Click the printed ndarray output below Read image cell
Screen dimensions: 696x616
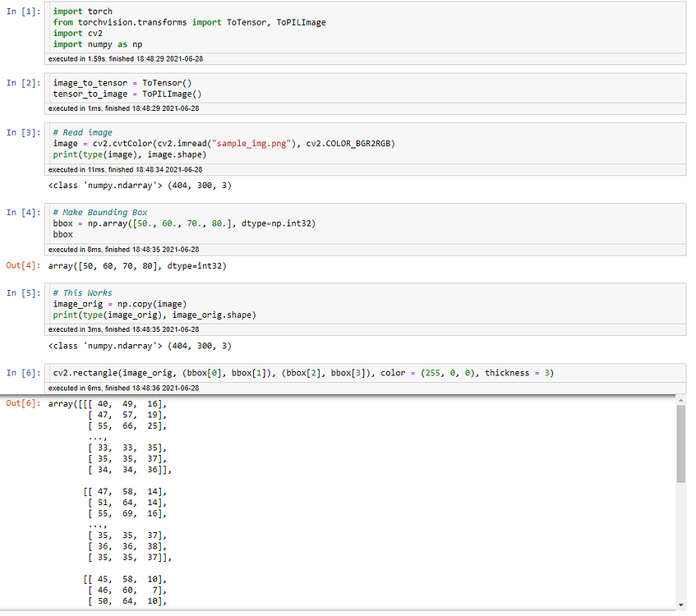(140, 186)
